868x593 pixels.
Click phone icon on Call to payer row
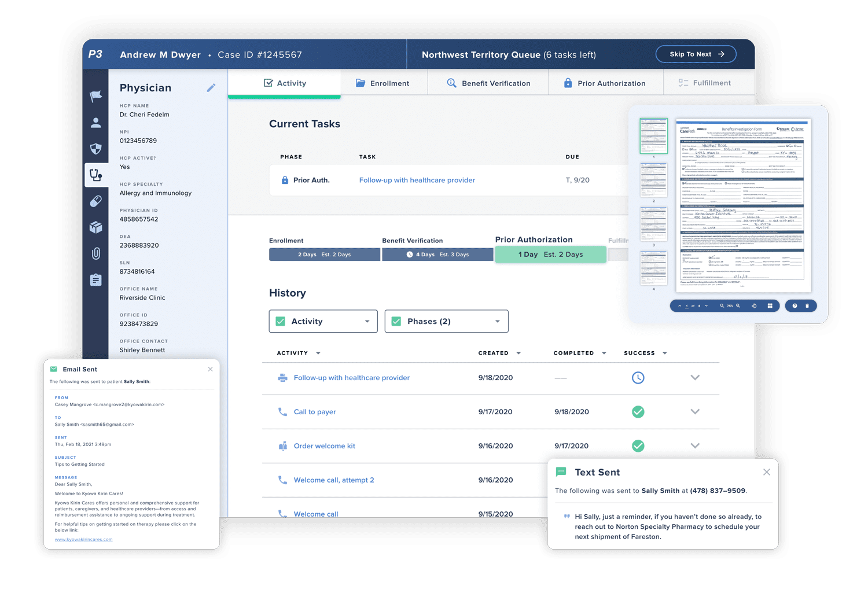282,412
